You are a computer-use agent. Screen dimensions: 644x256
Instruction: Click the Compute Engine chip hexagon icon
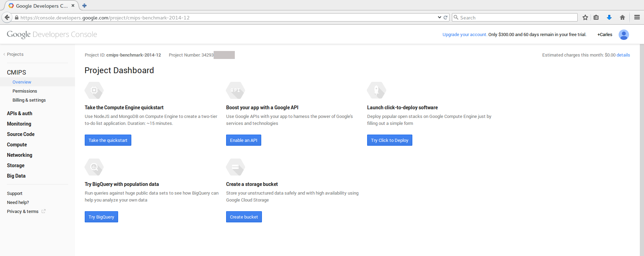coord(94,91)
